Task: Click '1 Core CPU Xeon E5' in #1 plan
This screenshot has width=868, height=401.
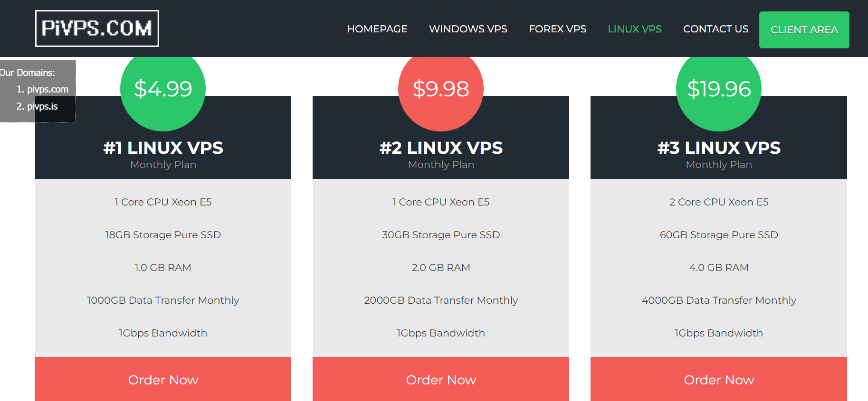Action: tap(163, 202)
